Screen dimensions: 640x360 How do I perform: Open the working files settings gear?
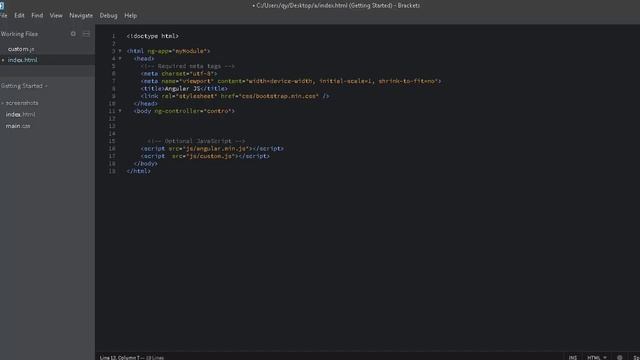click(73, 34)
